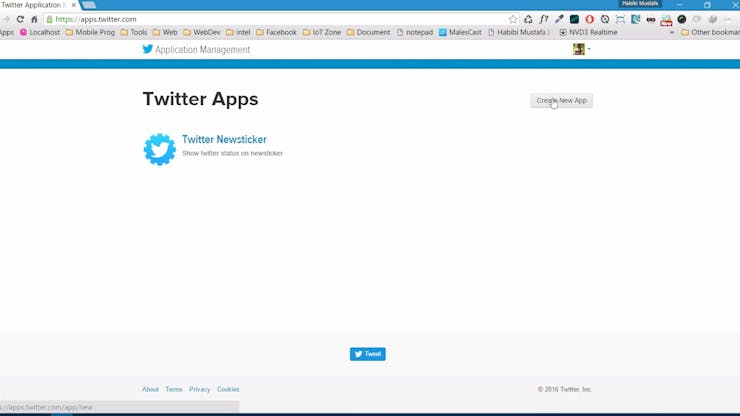740x416 pixels.
Task: Click the Twitter Apps heading text
Action: coord(201,99)
